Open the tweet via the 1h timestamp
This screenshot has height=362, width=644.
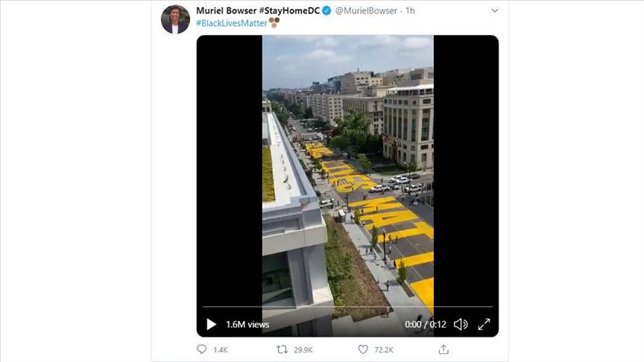click(411, 10)
